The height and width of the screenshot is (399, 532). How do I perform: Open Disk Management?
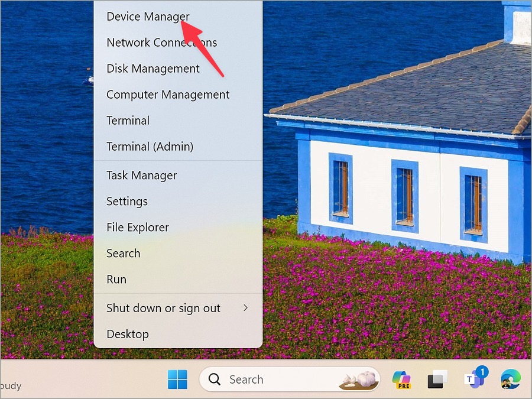point(178,69)
